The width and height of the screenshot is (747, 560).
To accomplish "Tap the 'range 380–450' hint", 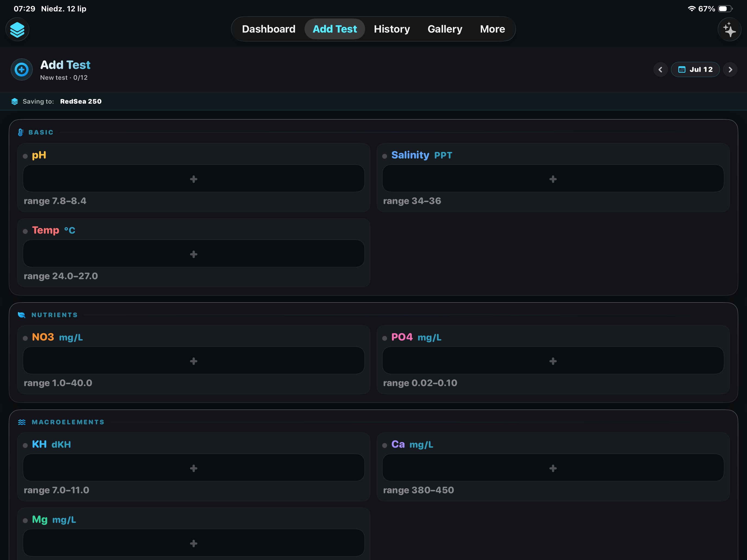I will click(418, 491).
